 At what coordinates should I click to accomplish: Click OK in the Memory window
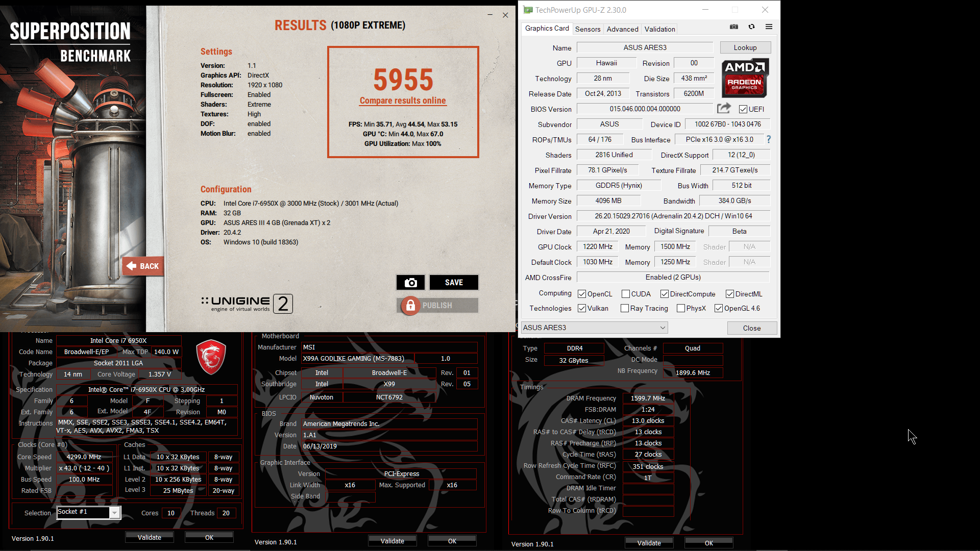coord(709,543)
